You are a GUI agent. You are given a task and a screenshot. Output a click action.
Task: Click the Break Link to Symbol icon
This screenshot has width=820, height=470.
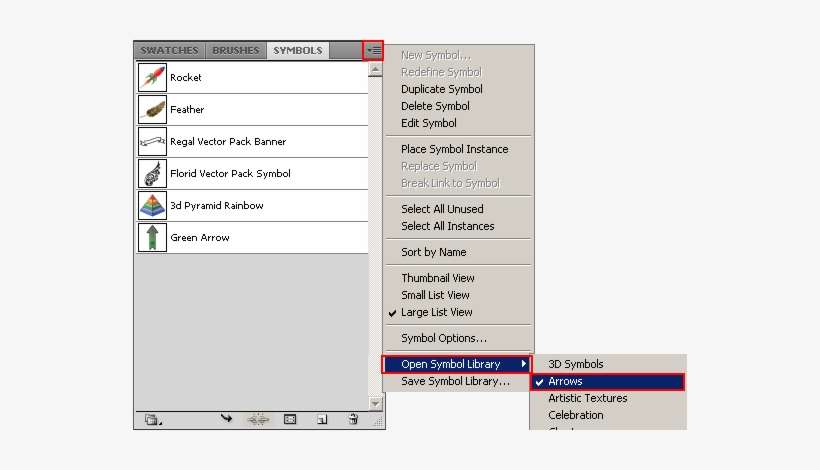[x=258, y=420]
